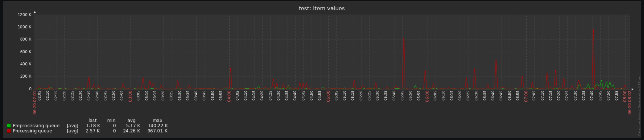This screenshot has width=644, height=140.
Task: Click the Processing queue last value 2.57 K
Action: coord(93,131)
